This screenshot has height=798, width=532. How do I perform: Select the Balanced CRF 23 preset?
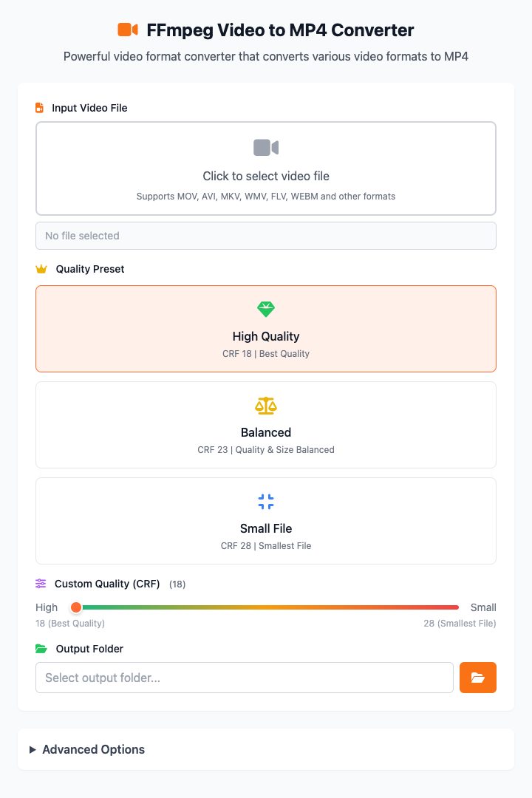tap(266, 425)
